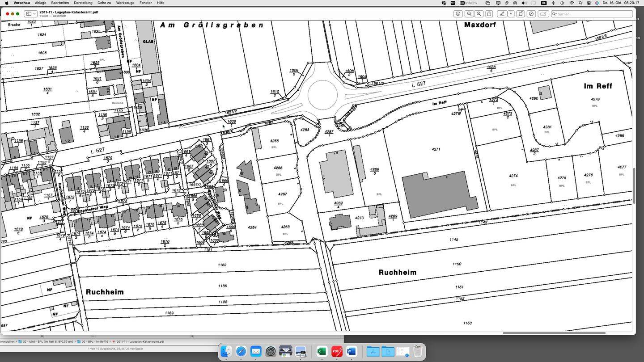Open Control Center in menu bar
This screenshot has width=644, height=362.
point(589,3)
